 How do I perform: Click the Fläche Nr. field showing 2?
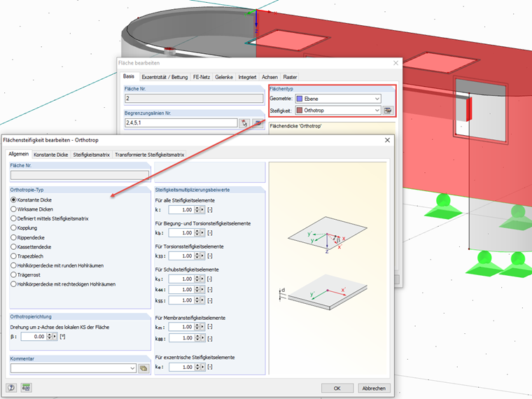(x=194, y=99)
